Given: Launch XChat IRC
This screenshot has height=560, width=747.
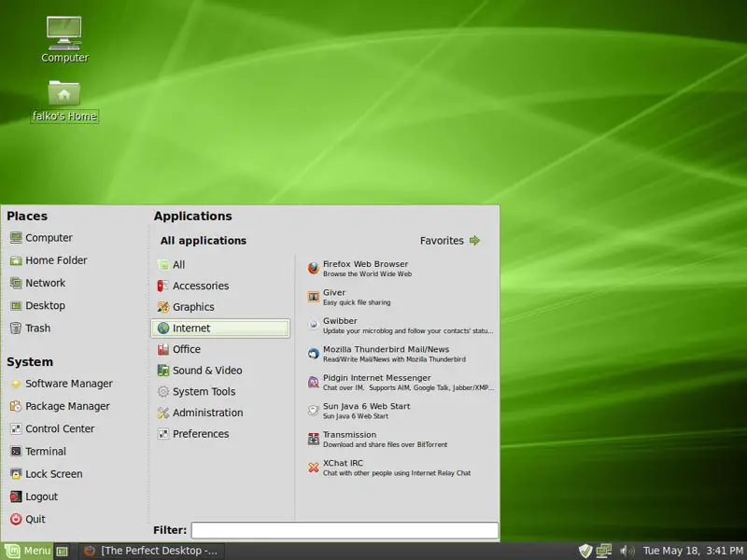Looking at the screenshot, I should [388, 468].
